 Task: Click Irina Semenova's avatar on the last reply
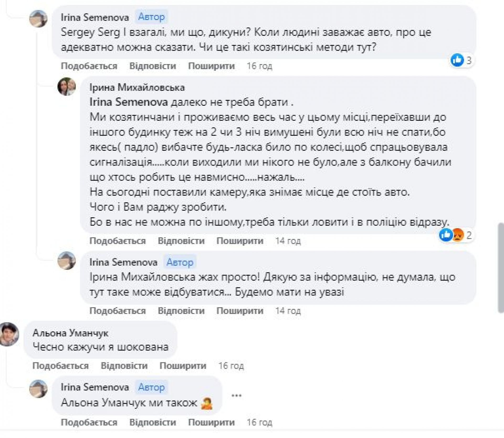click(x=38, y=389)
